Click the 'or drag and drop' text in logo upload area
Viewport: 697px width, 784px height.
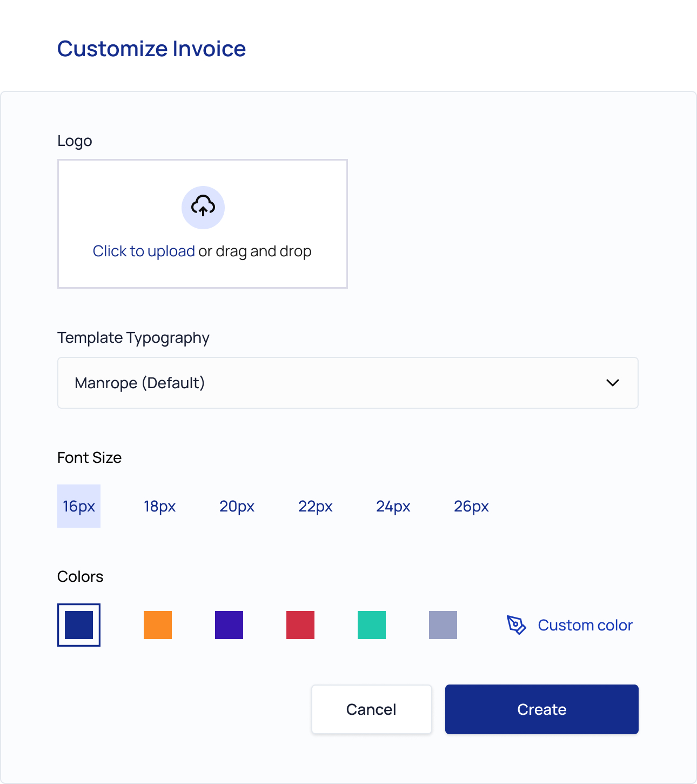[x=255, y=251]
